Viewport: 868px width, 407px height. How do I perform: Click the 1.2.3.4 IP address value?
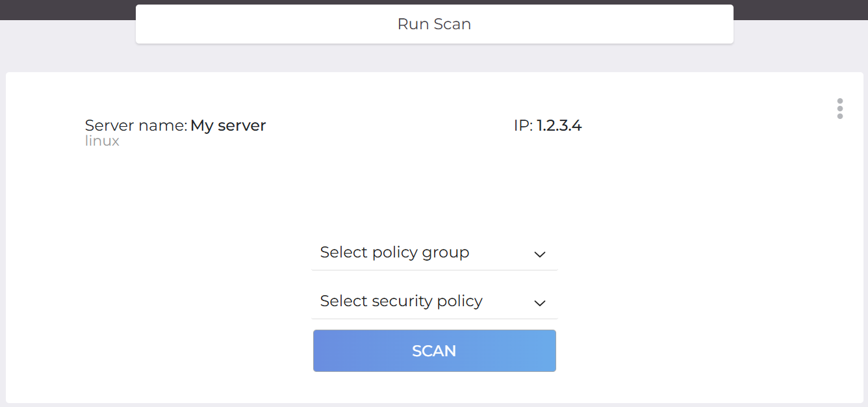click(559, 125)
